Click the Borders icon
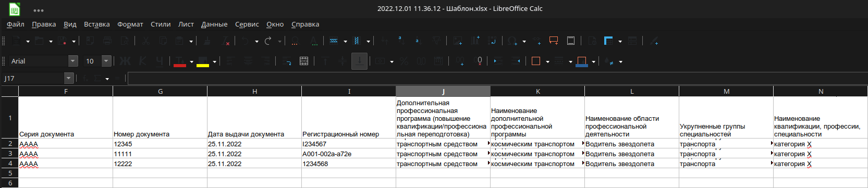This screenshot has width=868, height=188. (535, 61)
